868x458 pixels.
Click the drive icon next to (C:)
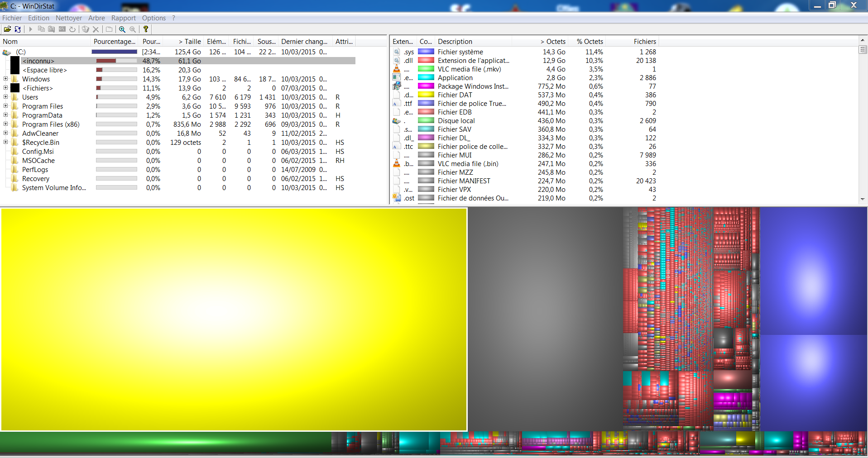click(x=7, y=52)
